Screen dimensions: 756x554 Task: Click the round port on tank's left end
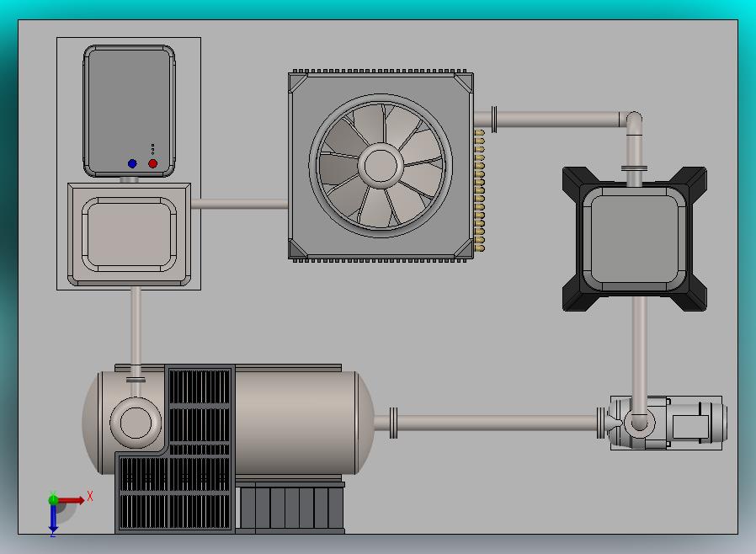click(x=136, y=422)
